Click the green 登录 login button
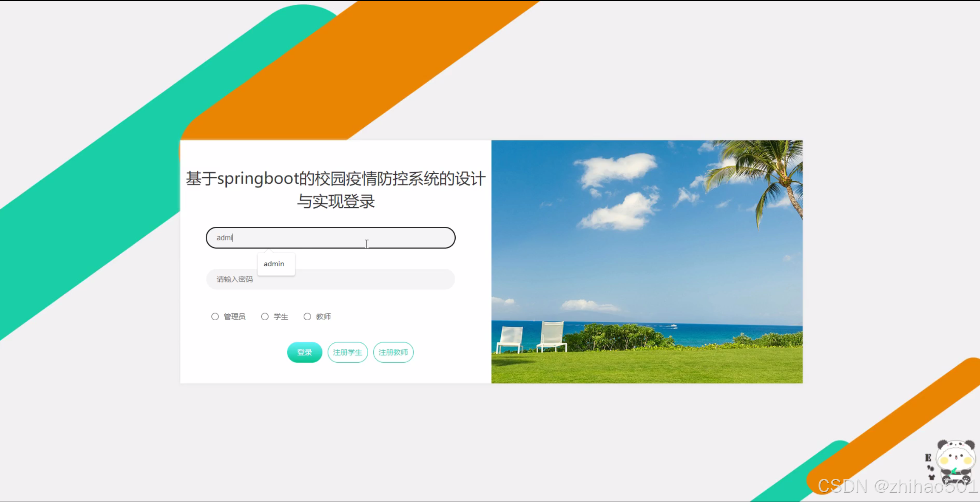 click(x=304, y=352)
